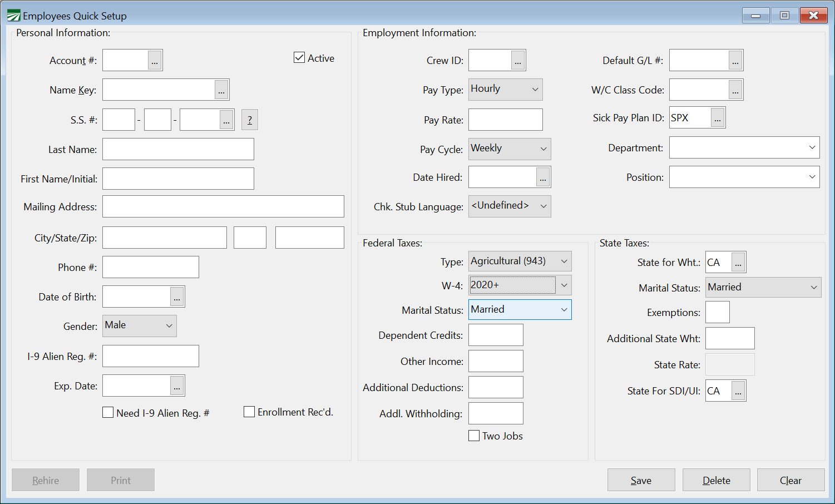Open Default G/L # lookup ellipsis button
The height and width of the screenshot is (504, 835).
pos(735,60)
